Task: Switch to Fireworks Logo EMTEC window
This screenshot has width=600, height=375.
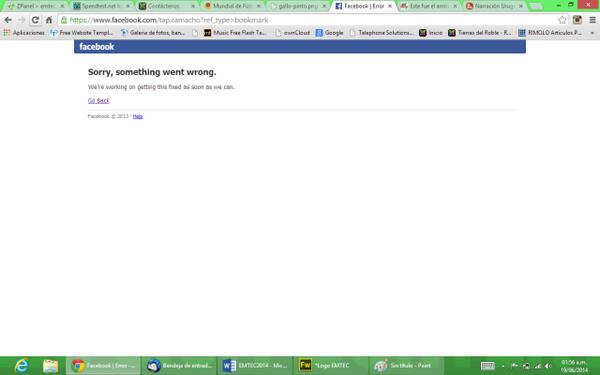Action: pyautogui.click(x=331, y=366)
